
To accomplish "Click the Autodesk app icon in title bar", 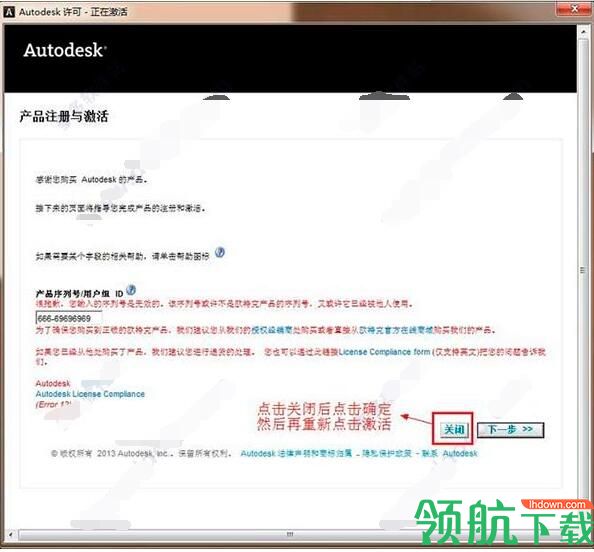I will point(9,12).
